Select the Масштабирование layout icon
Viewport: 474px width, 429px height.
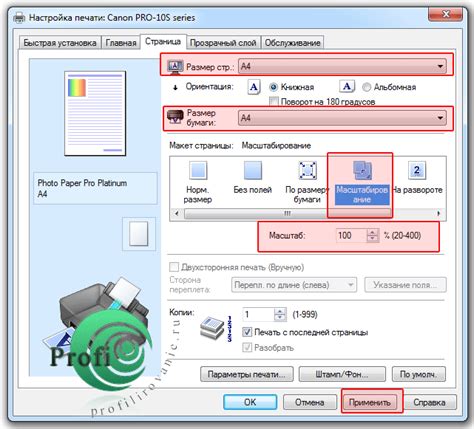point(362,170)
